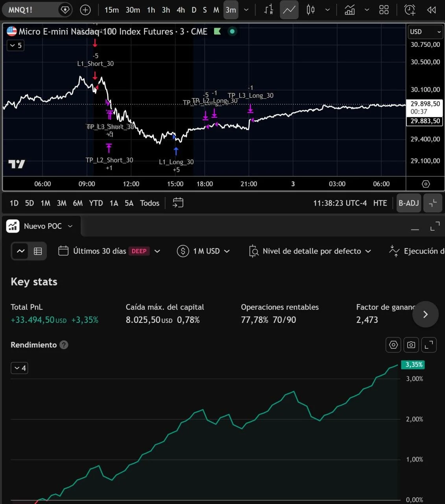Expand the USD currency dropdown
The image size is (445, 504).
tap(425, 32)
